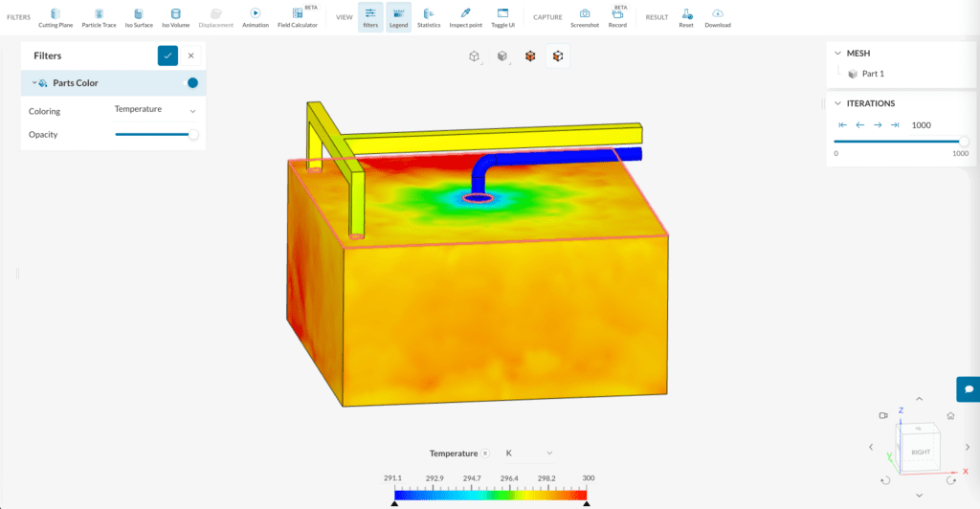Select Part 1 in mesh tree
980x509 pixels.
point(872,74)
